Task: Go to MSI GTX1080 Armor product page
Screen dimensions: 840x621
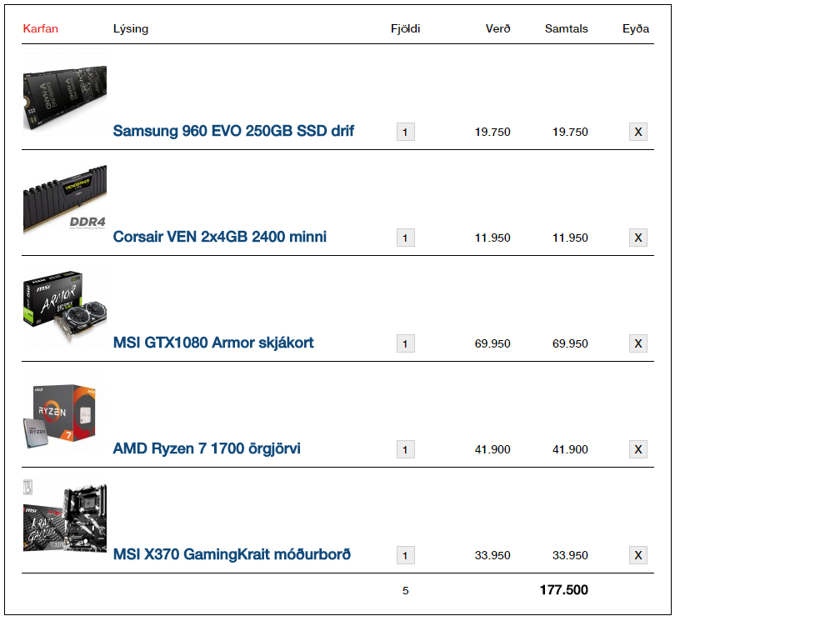Action: coord(213,343)
